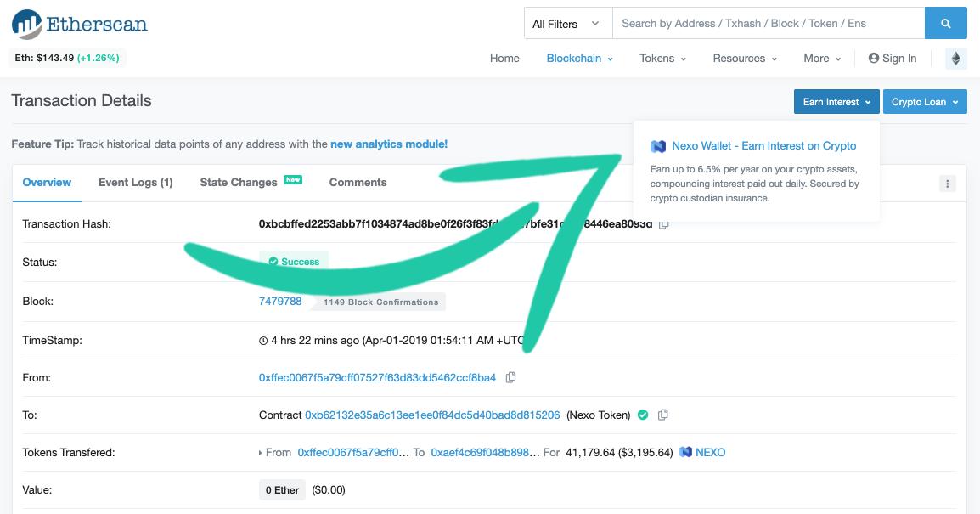Screen dimensions: 980x514
Task: Click the search magnifier button
Action: click(946, 24)
